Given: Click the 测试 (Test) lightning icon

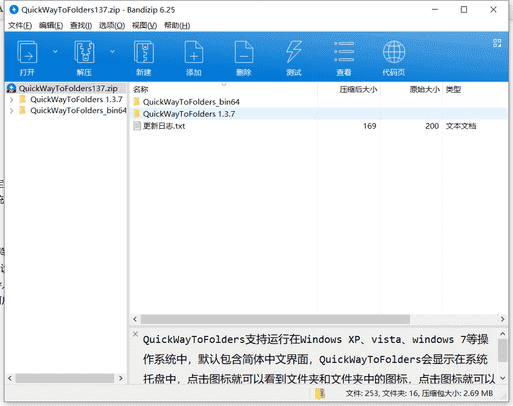Looking at the screenshot, I should pyautogui.click(x=294, y=52).
